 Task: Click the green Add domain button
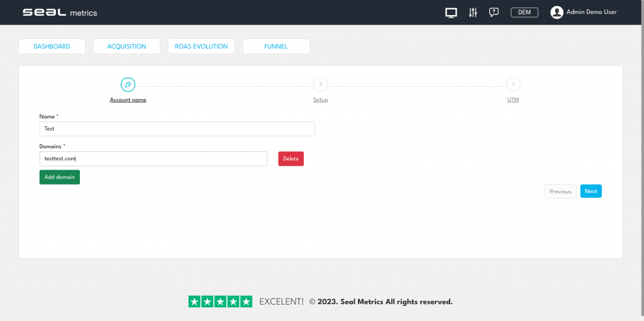59,177
